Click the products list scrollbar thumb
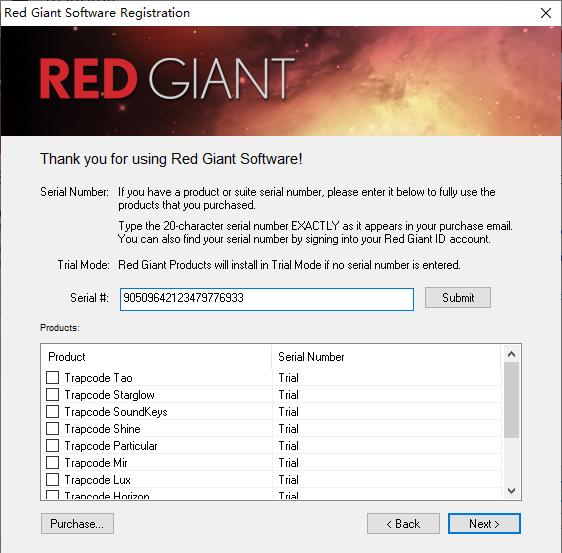This screenshot has height=553, width=562. [x=511, y=400]
